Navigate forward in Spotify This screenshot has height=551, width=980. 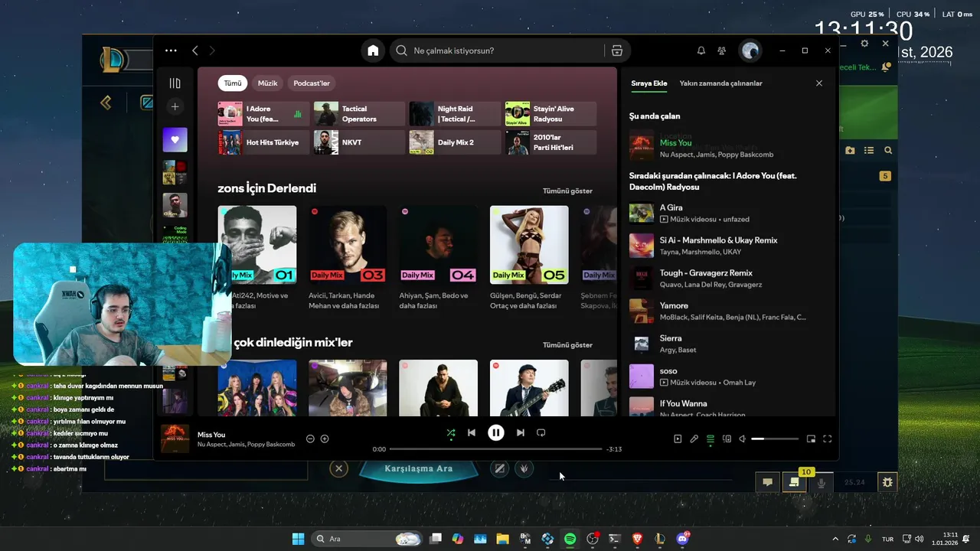click(212, 51)
